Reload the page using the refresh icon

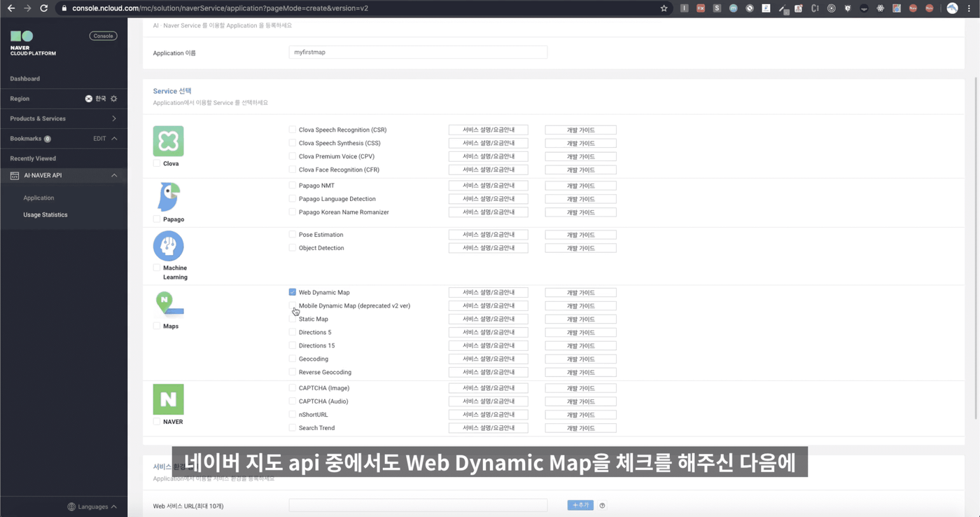(44, 8)
